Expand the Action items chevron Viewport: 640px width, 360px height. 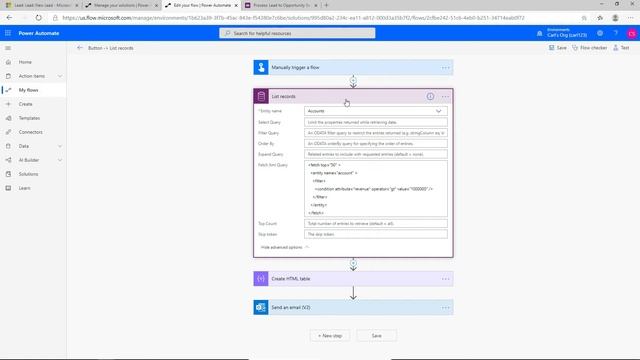point(60,76)
